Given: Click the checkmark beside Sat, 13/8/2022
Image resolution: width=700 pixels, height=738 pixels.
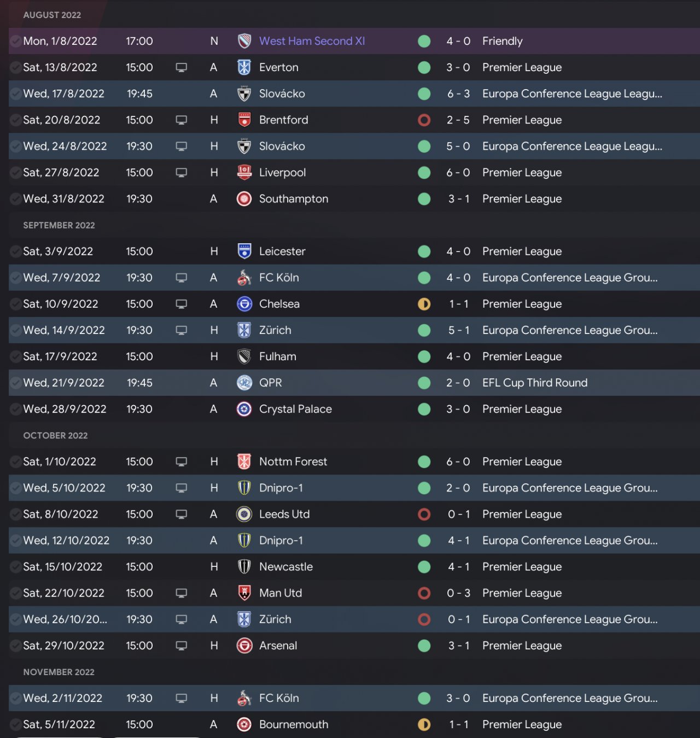Looking at the screenshot, I should [x=15, y=67].
